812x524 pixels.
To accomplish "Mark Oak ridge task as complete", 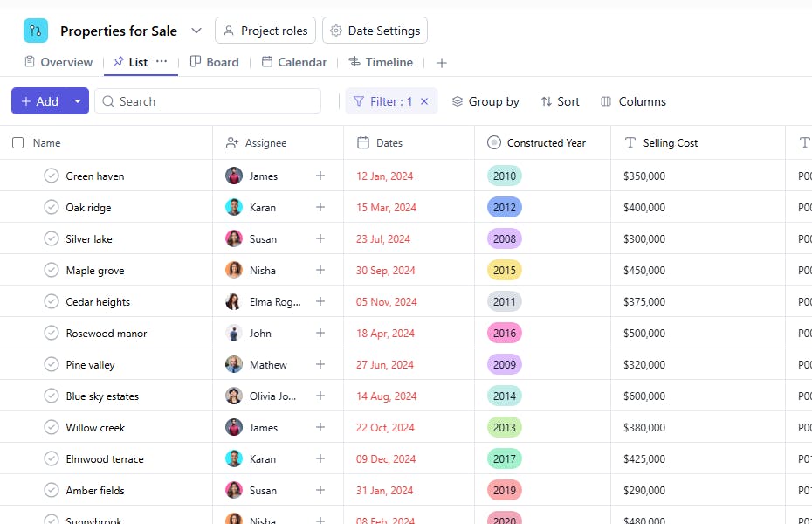I will pyautogui.click(x=52, y=207).
